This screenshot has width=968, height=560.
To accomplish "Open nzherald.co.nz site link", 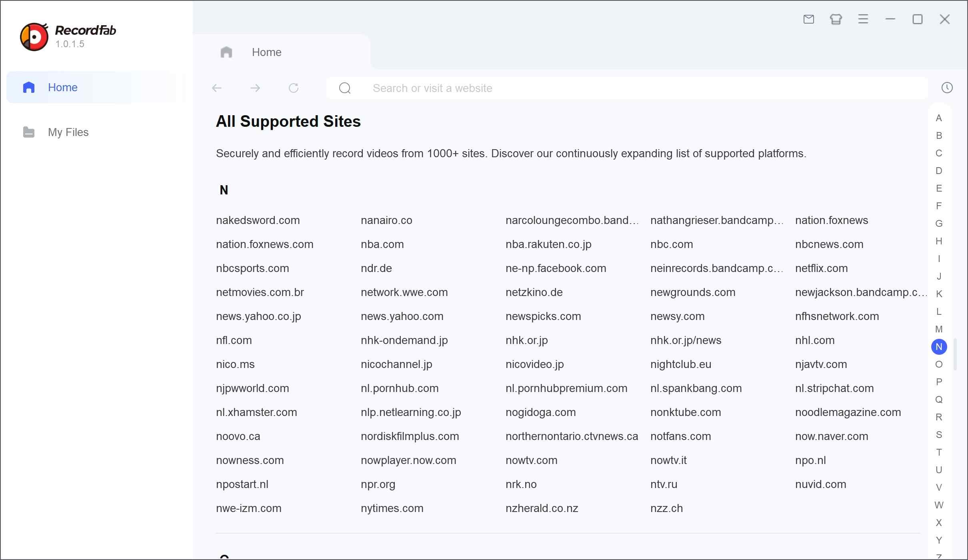I will [542, 508].
